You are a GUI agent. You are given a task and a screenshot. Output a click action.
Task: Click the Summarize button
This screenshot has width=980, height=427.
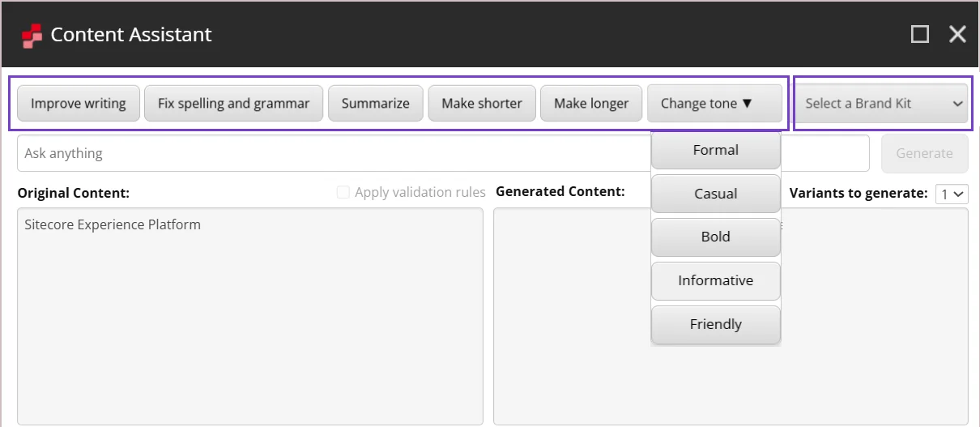coord(376,103)
